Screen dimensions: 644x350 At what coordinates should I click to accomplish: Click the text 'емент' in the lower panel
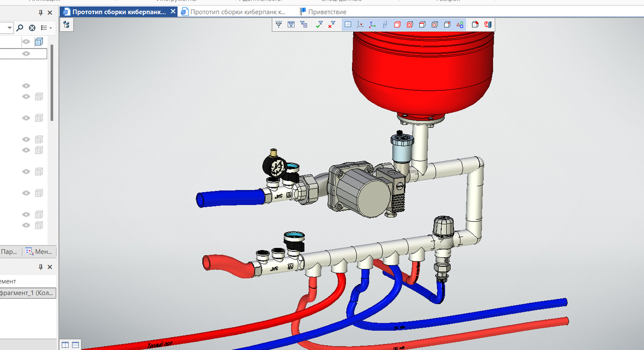[x=8, y=281]
